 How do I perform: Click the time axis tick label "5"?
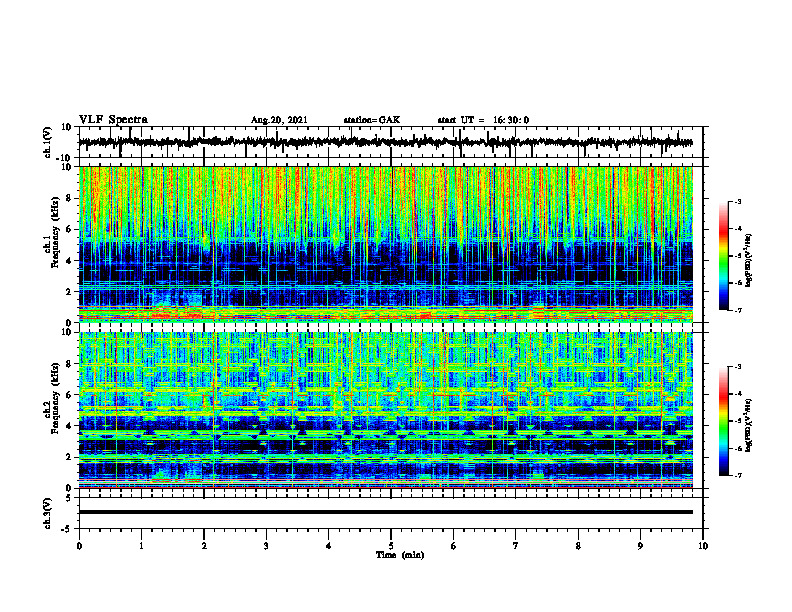[x=391, y=546]
